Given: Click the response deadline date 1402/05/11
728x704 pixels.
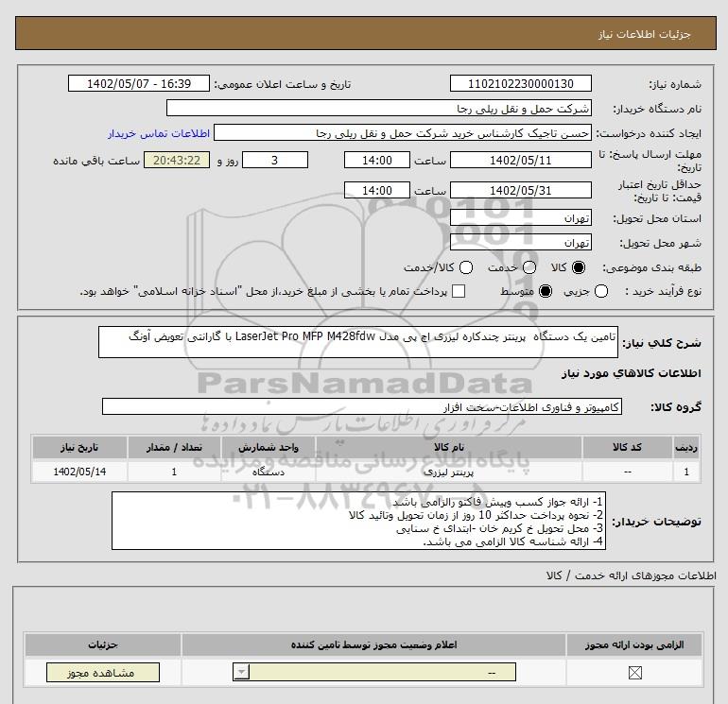Looking at the screenshot, I should tap(520, 160).
